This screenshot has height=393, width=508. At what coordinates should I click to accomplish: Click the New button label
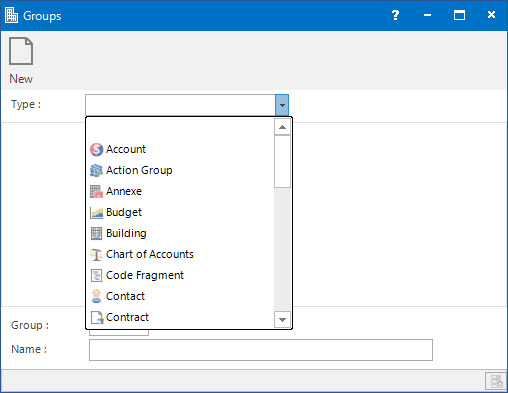(x=21, y=79)
